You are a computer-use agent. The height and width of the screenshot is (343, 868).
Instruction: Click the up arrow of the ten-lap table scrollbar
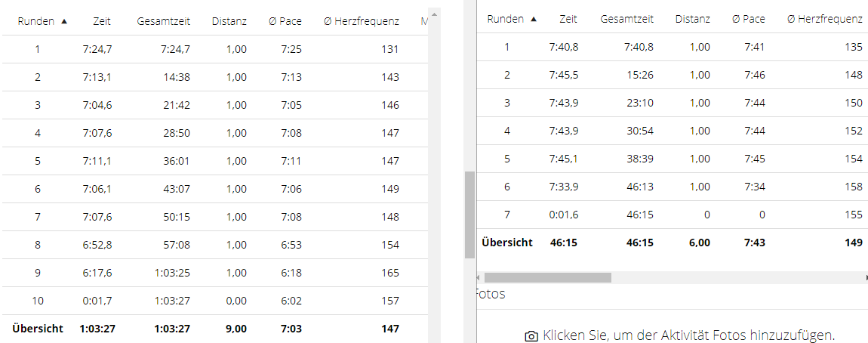click(433, 15)
